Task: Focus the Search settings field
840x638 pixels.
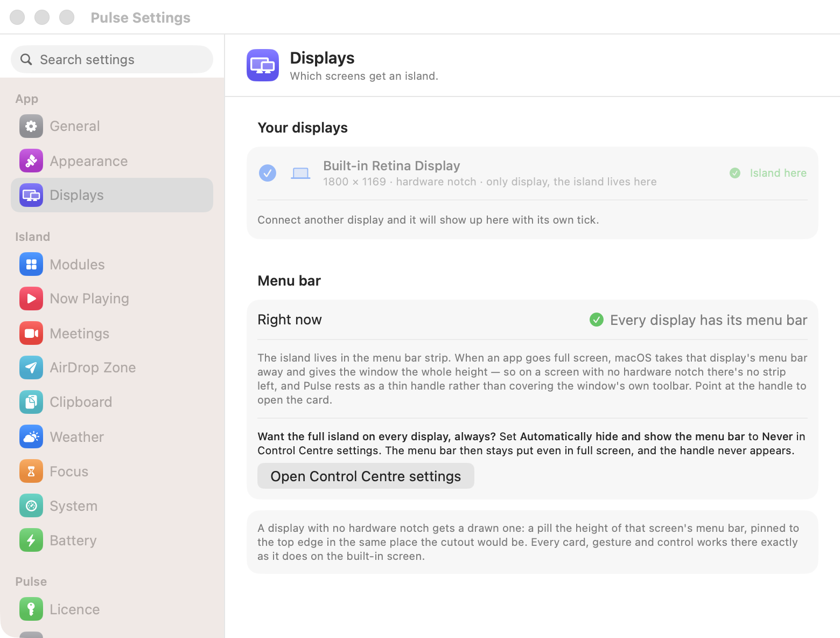Action: tap(112, 59)
